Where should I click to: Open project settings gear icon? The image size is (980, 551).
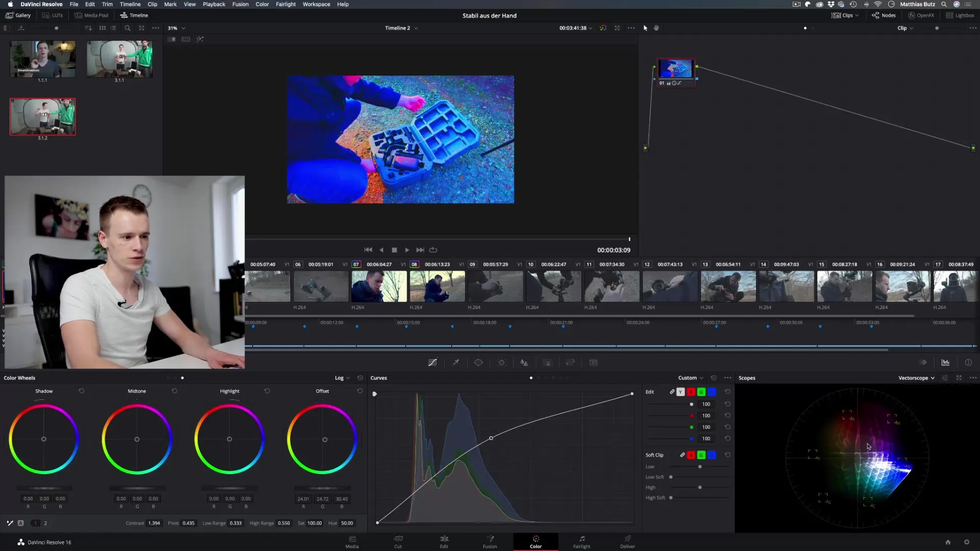[x=967, y=542]
